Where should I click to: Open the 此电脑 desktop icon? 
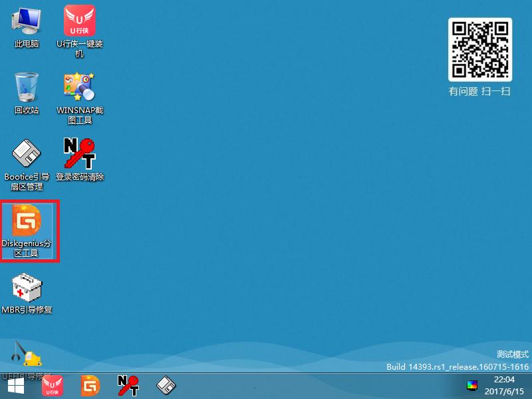(27, 28)
